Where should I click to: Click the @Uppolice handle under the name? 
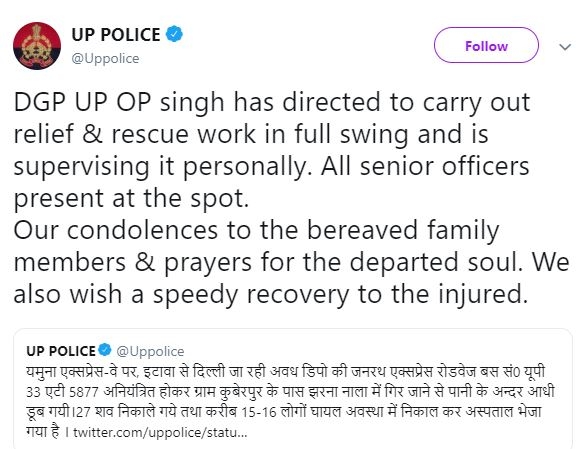[105, 59]
